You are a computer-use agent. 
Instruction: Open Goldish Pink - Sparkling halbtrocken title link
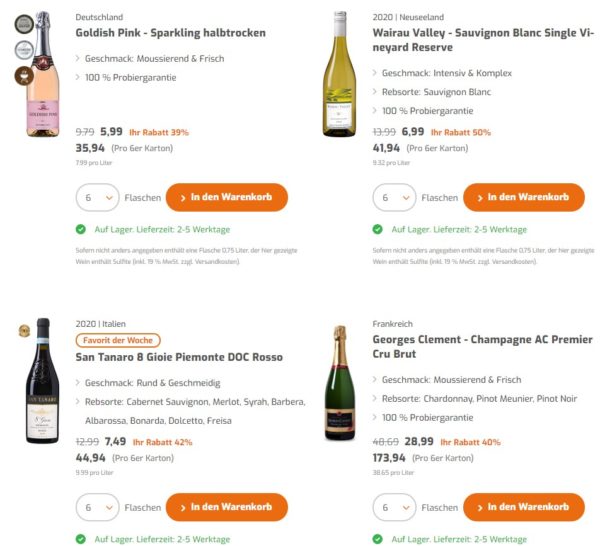click(x=170, y=33)
